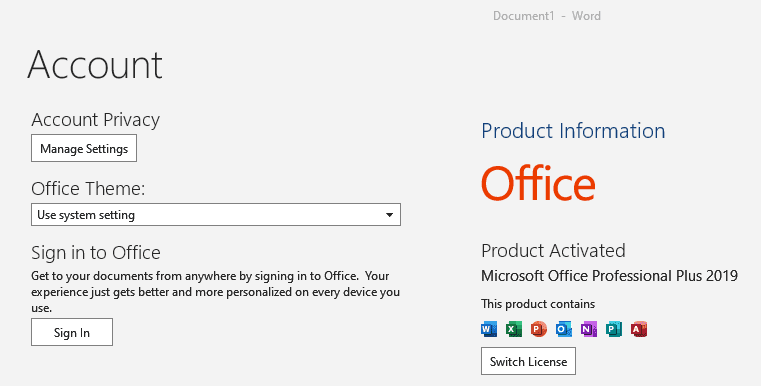This screenshot has width=761, height=386.
Task: Click the Office logo text
Action: pos(538,183)
